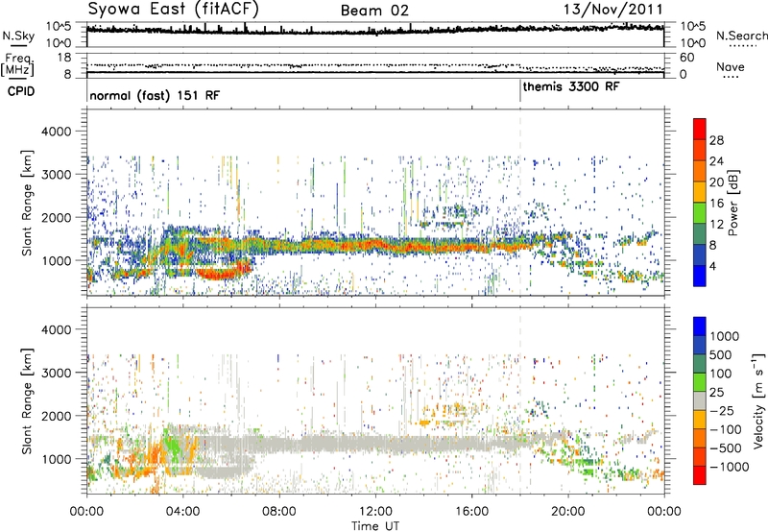The height and width of the screenshot is (532, 768).
Task: Click the light green segment of Velocity colorbar
Action: (700, 382)
